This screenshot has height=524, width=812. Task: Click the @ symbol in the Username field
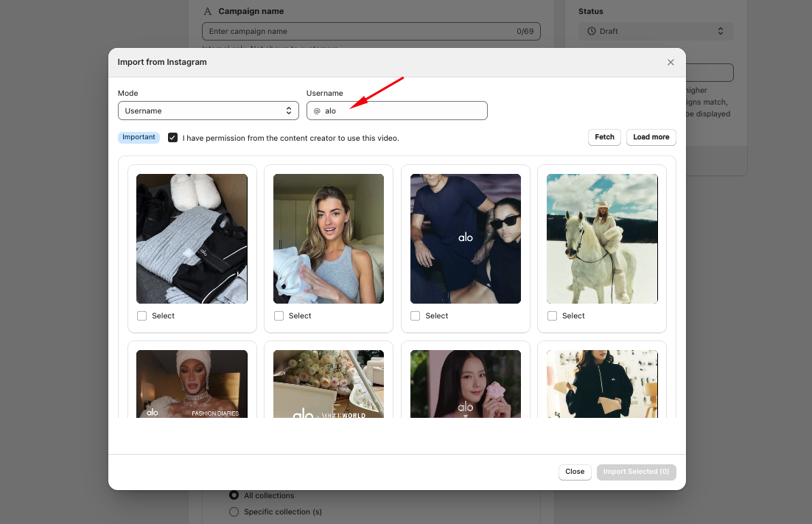point(317,111)
